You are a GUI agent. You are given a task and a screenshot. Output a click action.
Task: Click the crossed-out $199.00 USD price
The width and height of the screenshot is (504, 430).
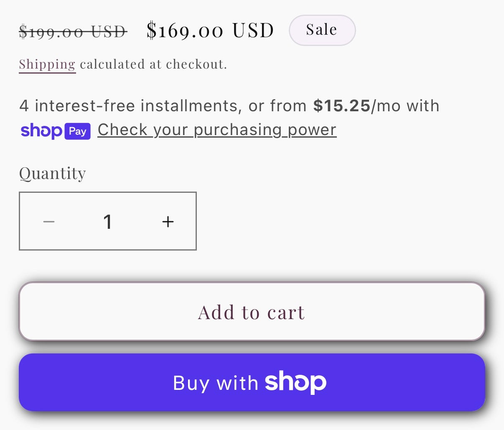pyautogui.click(x=73, y=31)
